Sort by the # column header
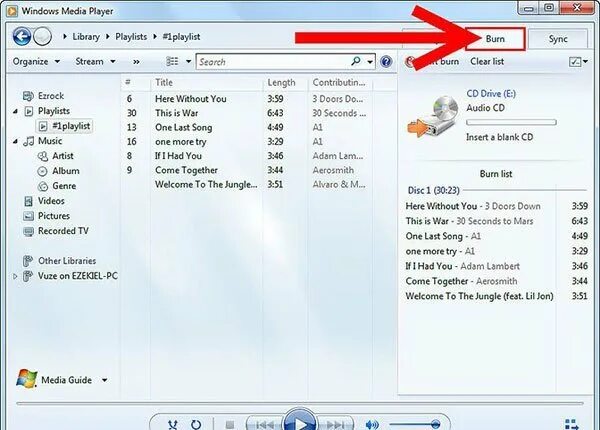This screenshot has height=430, width=600. 135,83
